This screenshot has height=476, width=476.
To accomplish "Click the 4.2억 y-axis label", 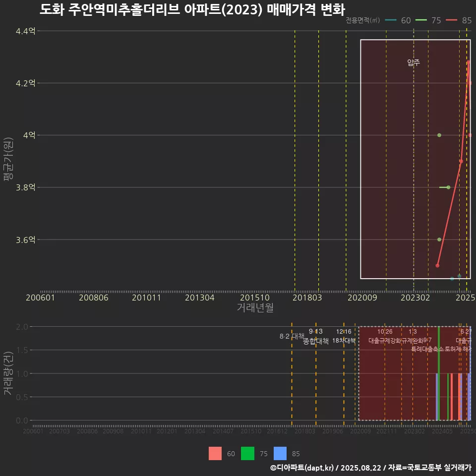I will tap(25, 83).
